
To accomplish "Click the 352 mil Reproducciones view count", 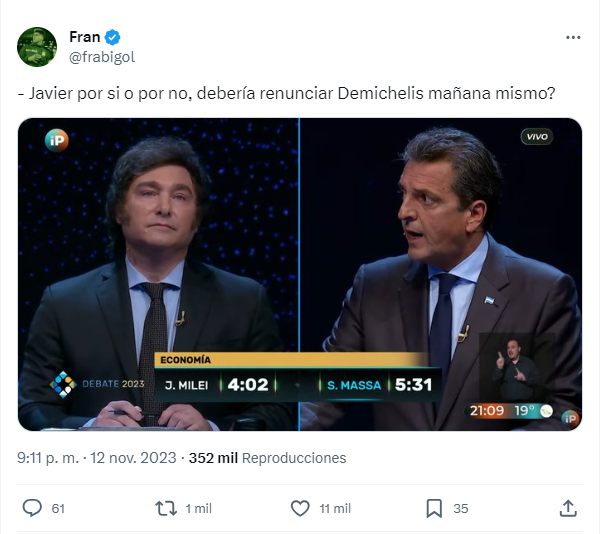I will (267, 458).
